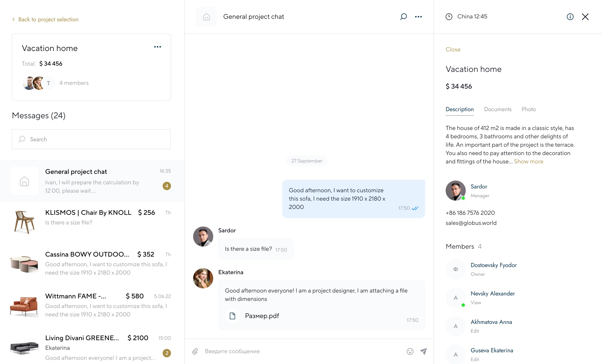
Task: Click the message text input field
Action: pyautogui.click(x=301, y=351)
